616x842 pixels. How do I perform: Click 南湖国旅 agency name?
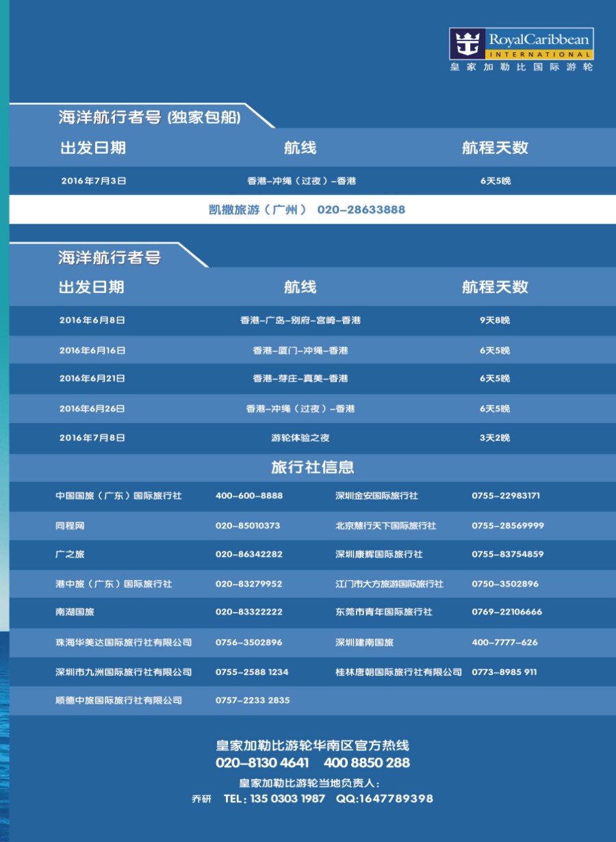point(75,612)
